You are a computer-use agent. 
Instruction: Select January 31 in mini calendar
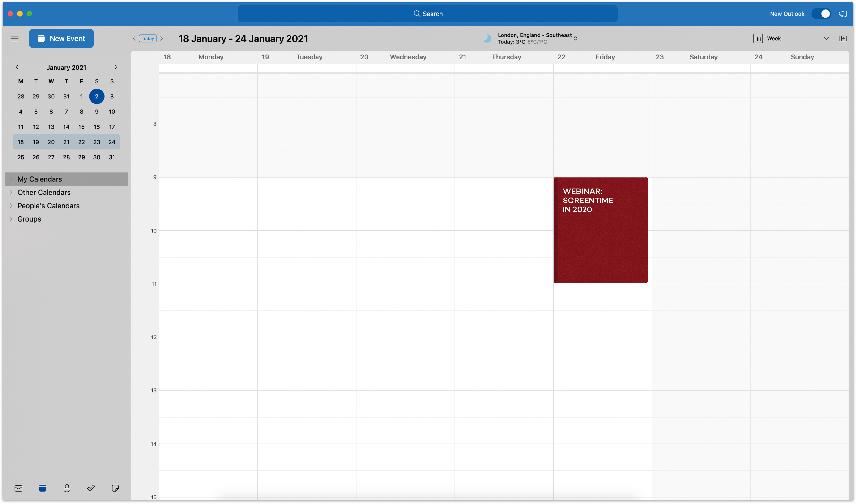(x=112, y=157)
